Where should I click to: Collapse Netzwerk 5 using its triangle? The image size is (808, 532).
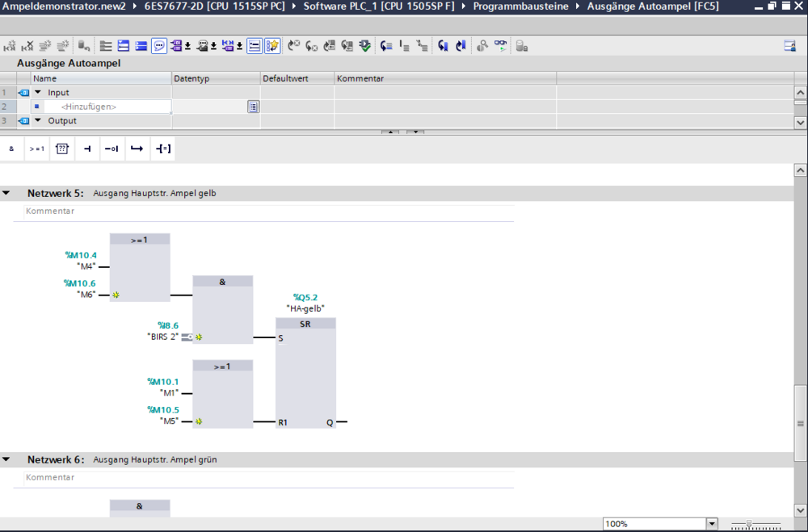point(6,194)
